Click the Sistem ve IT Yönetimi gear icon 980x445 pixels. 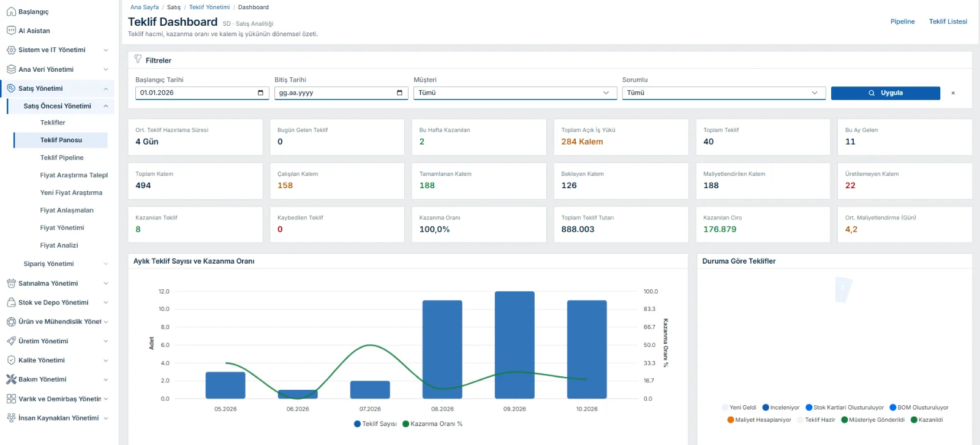[x=11, y=50]
